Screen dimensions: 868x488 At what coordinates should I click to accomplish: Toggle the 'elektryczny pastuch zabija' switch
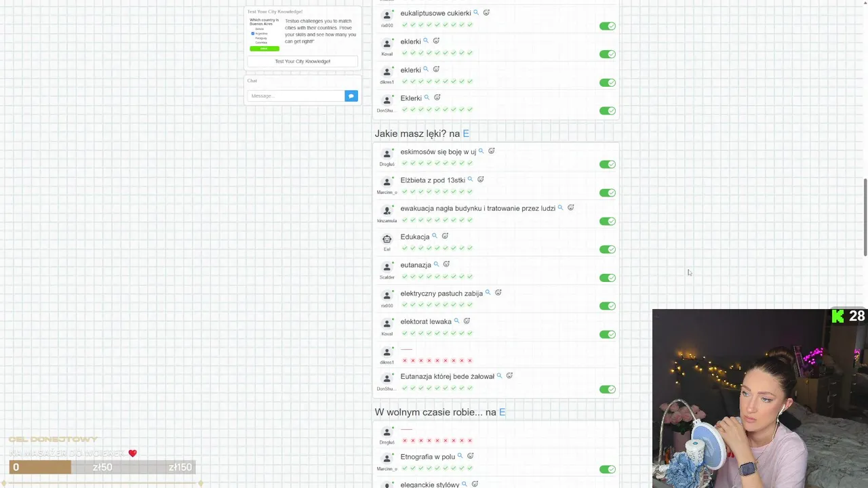(607, 306)
